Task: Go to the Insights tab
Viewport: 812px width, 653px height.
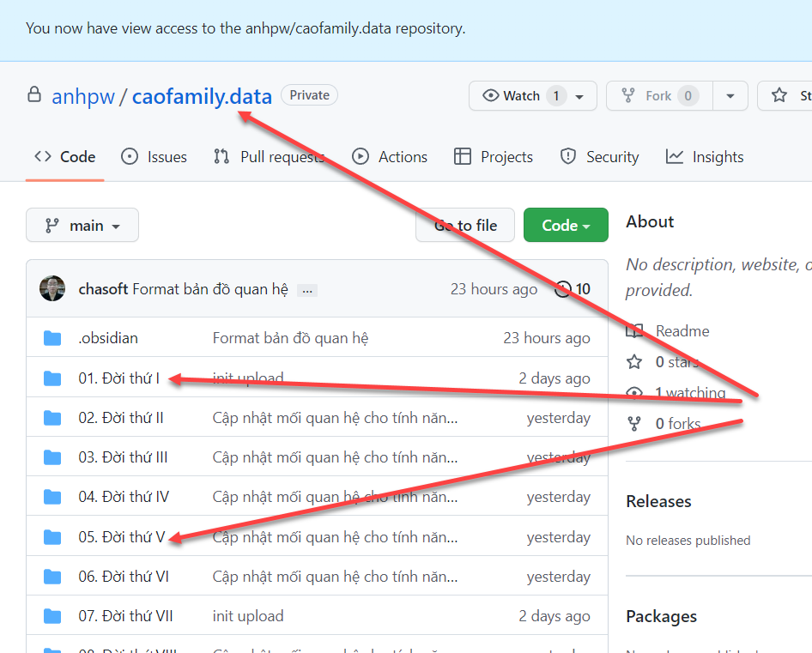Action: [x=705, y=157]
